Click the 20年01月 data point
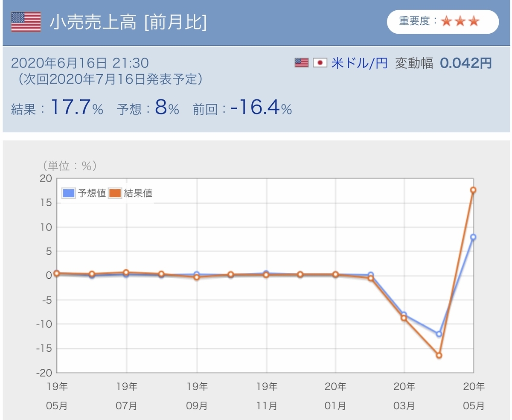512x420 pixels. point(335,274)
